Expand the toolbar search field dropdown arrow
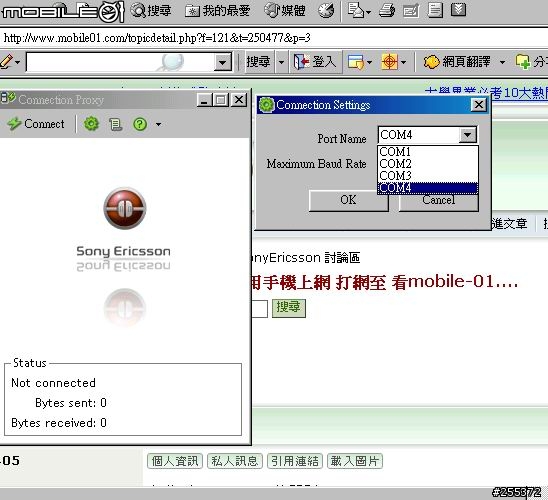The image size is (548, 500). click(222, 63)
